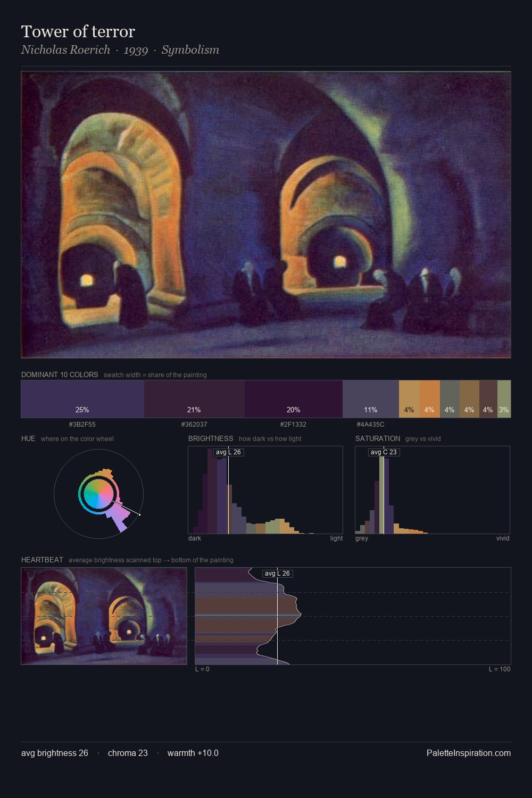Click the tan 4% swatch beside the 11% swatch
532x798 pixels.
pos(409,399)
